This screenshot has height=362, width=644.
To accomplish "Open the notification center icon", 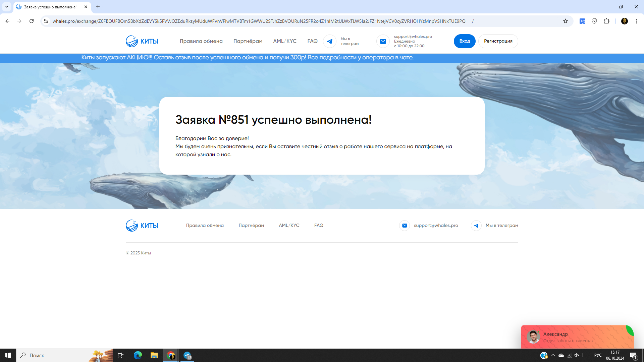I will 634,356.
